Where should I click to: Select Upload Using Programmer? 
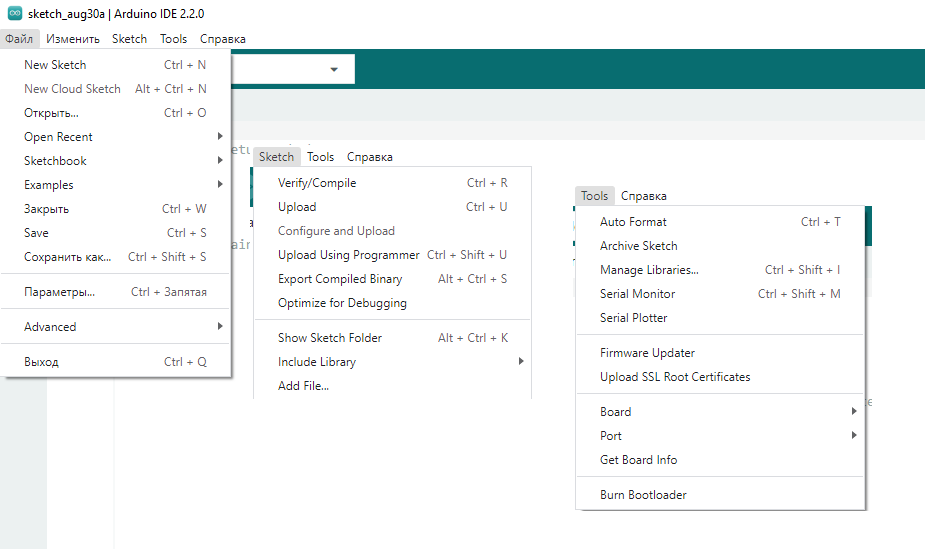pos(393,255)
